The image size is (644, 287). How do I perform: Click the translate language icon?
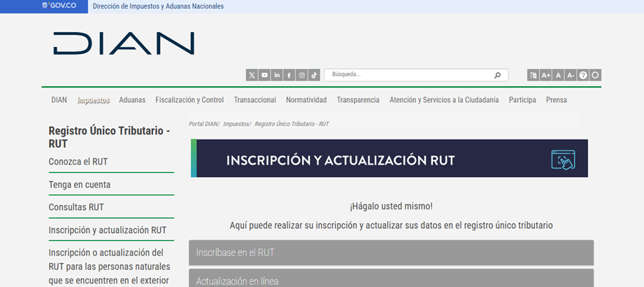click(533, 75)
